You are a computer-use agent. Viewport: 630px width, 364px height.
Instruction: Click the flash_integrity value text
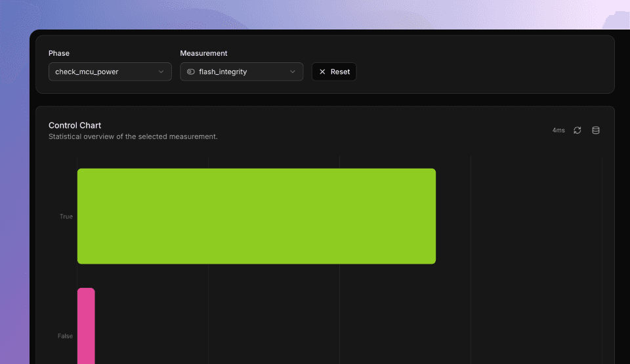[x=223, y=72]
